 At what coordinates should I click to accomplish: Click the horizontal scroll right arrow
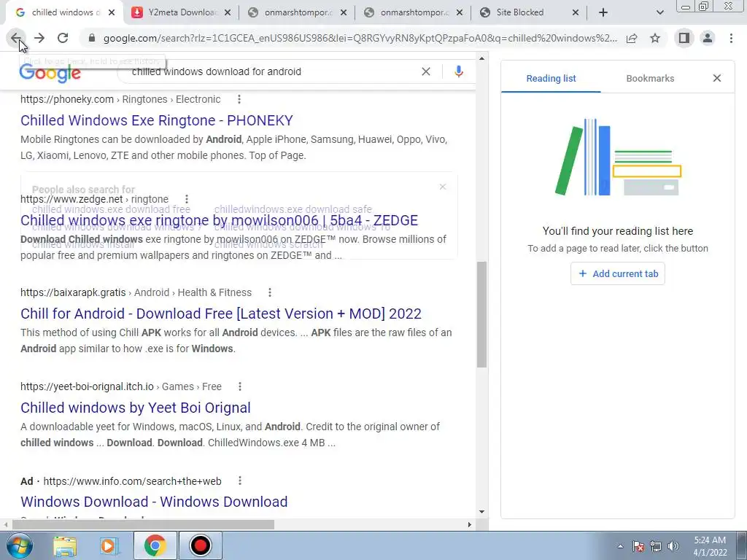(470, 524)
